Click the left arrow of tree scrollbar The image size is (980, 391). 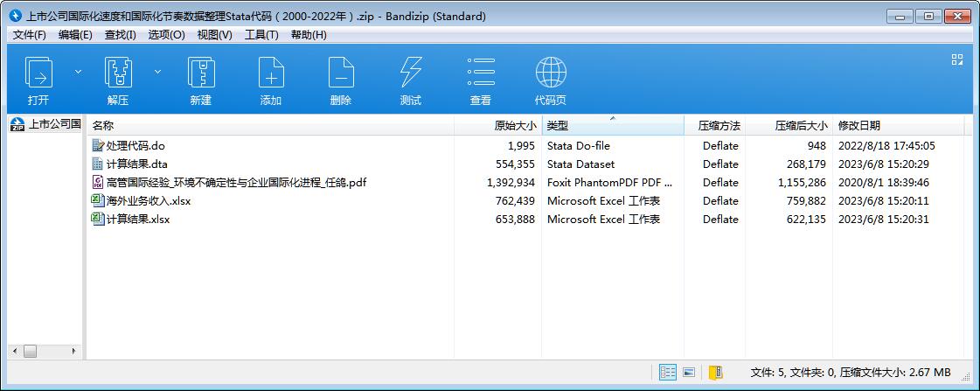point(15,352)
